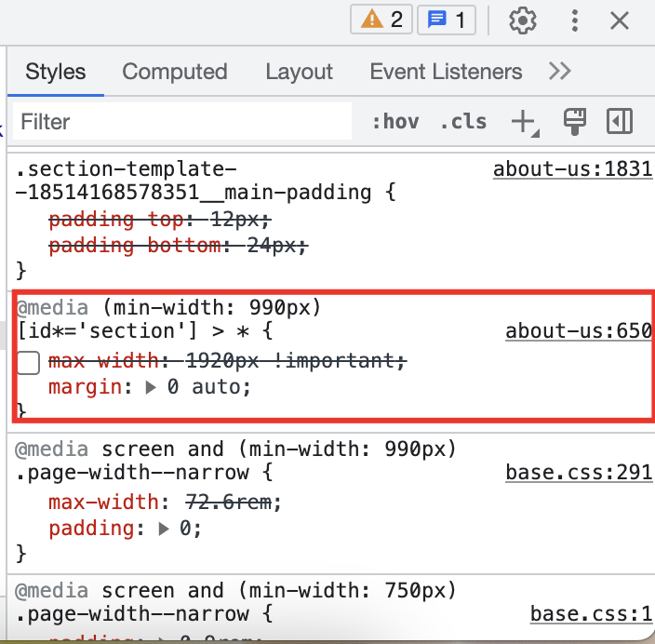Screen dimensions: 655x644
Task: Open the base.css:1 source link
Action: [x=591, y=614]
